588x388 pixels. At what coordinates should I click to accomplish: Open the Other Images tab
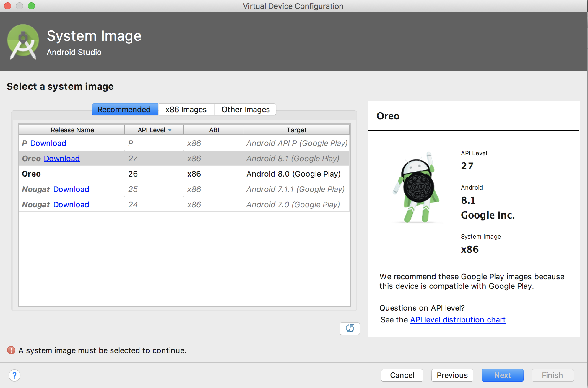click(x=245, y=110)
